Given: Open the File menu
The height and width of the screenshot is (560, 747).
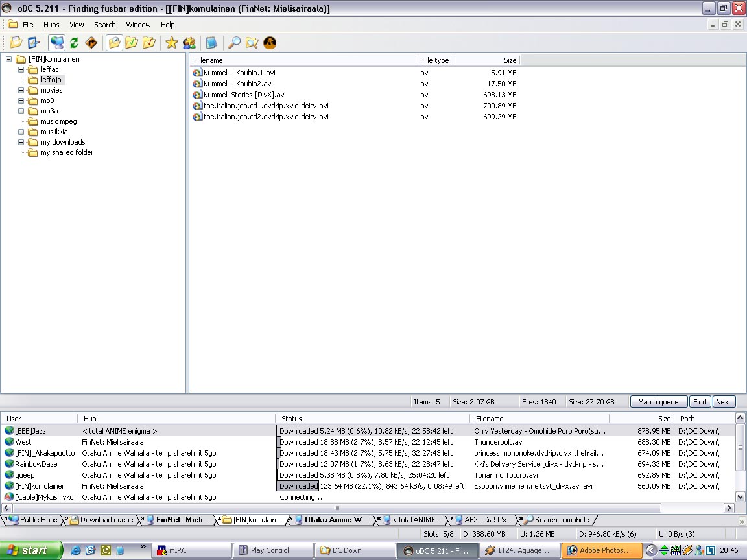Looking at the screenshot, I should point(28,25).
